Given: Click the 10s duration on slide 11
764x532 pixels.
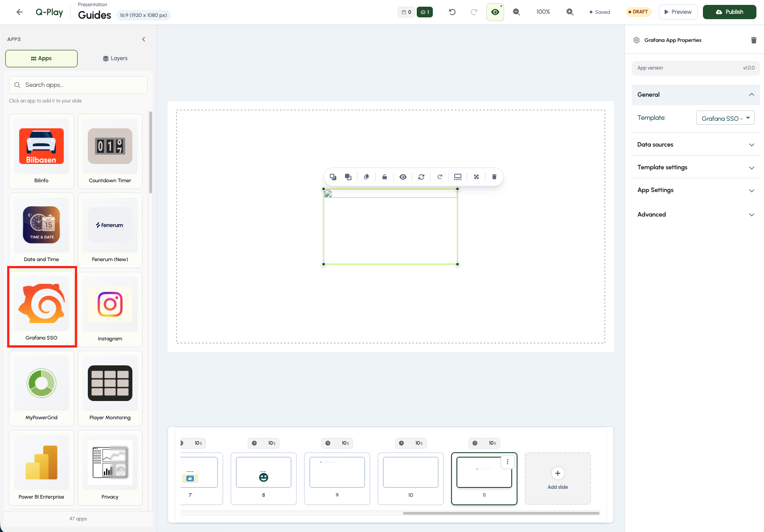Looking at the screenshot, I should (x=484, y=443).
